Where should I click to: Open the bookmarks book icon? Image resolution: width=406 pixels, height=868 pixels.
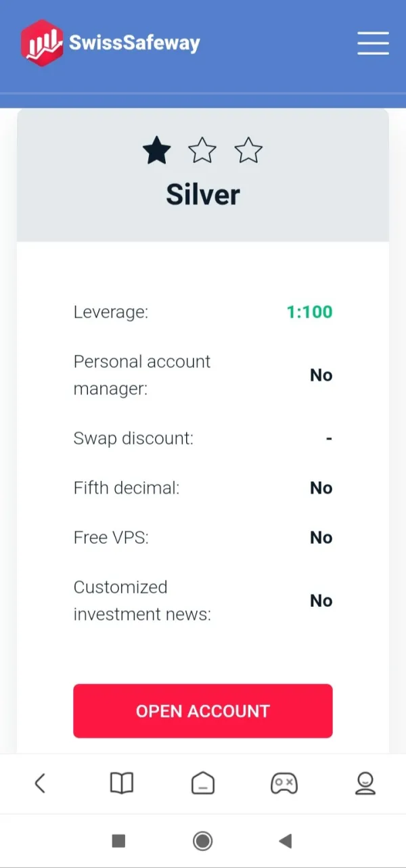pos(122,783)
